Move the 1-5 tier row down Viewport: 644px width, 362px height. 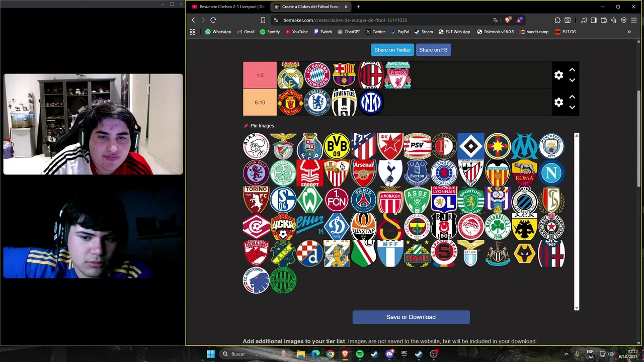pos(572,80)
